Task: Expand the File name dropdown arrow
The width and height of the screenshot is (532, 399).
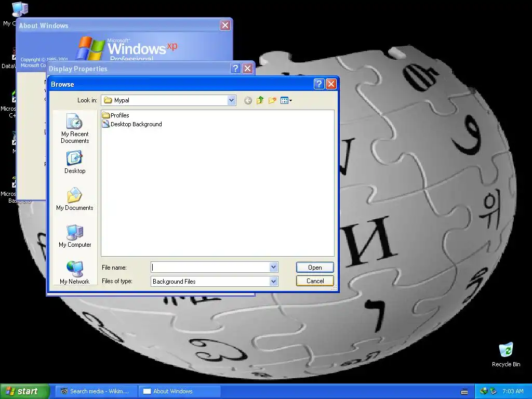Action: click(273, 268)
